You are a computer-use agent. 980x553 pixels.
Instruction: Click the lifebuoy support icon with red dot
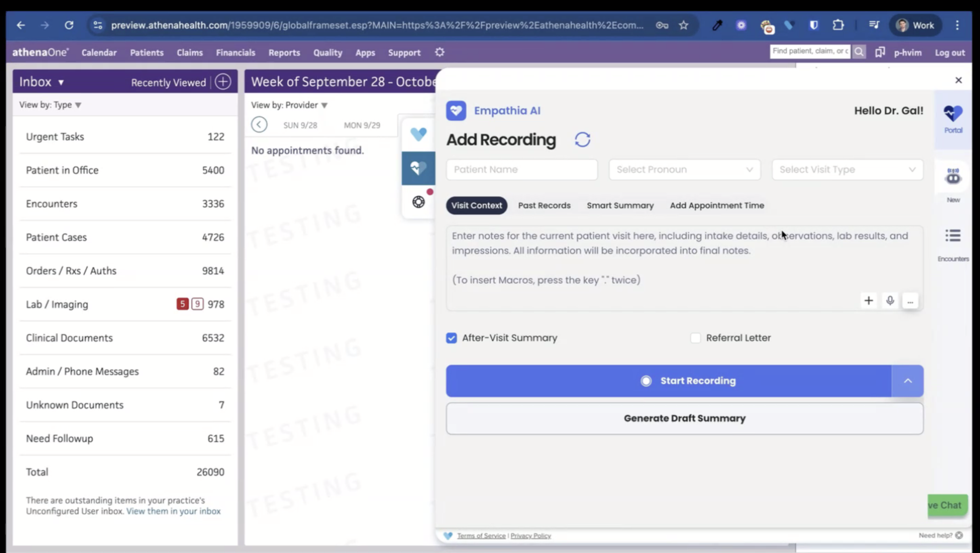pyautogui.click(x=418, y=202)
